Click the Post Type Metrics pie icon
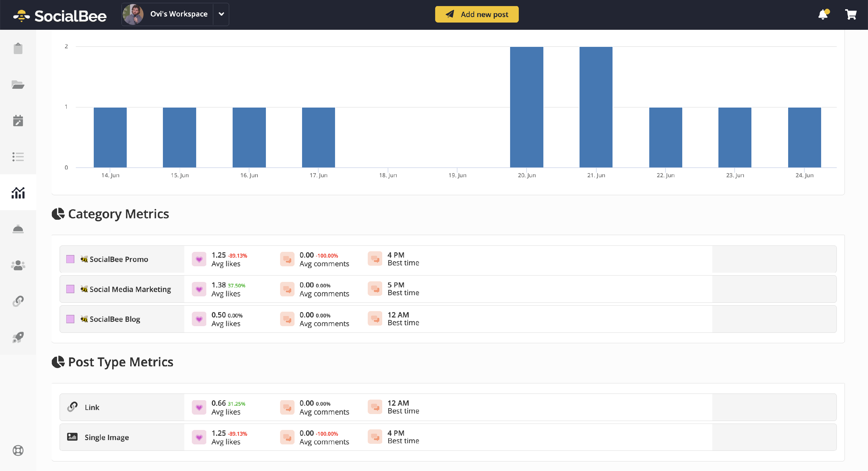Screen dimensions: 868x471 pyautogui.click(x=58, y=362)
